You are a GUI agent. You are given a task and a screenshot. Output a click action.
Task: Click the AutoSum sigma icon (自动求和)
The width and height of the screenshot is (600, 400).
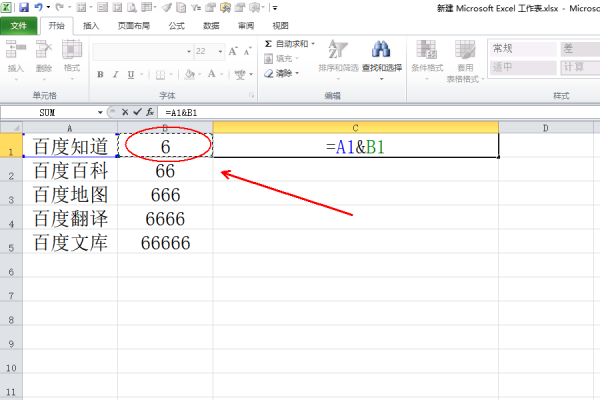[x=268, y=44]
